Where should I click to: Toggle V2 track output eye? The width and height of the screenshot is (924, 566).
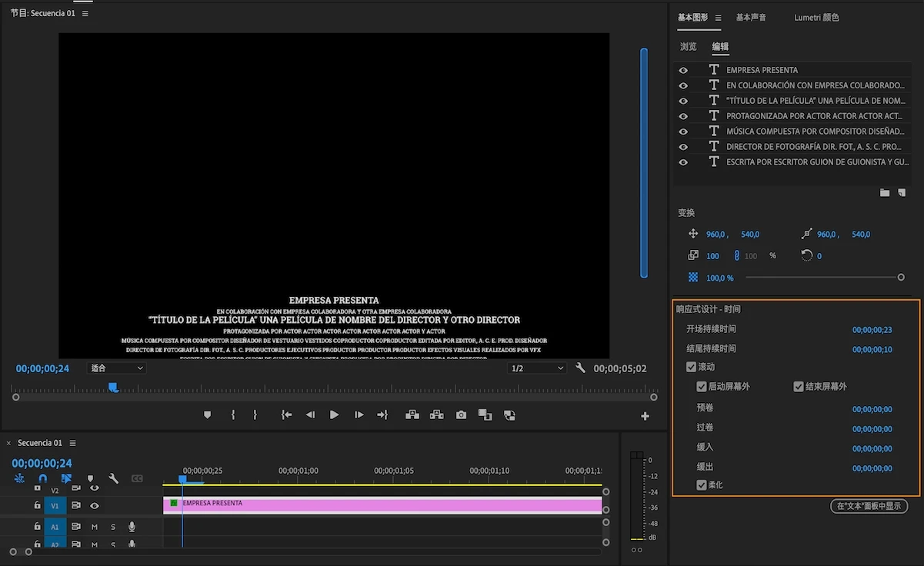pos(95,488)
